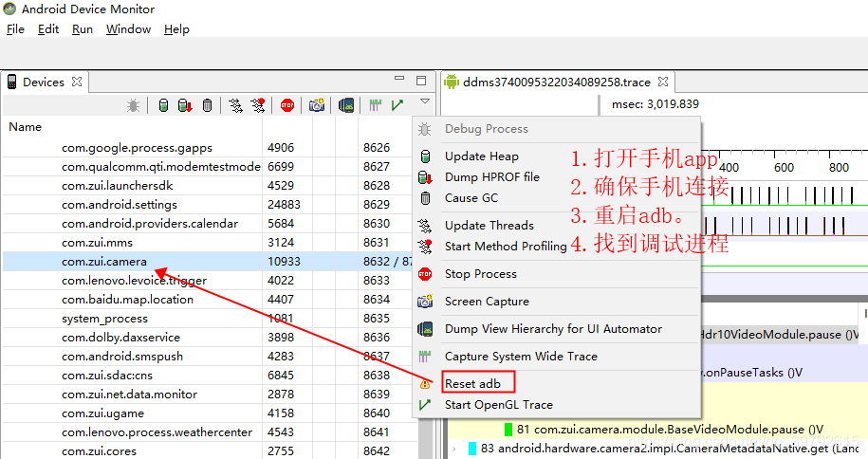Select the com.qualcomm.qti.modemtestmode process
Viewport: 868px width, 459px height.
pyautogui.click(x=161, y=167)
